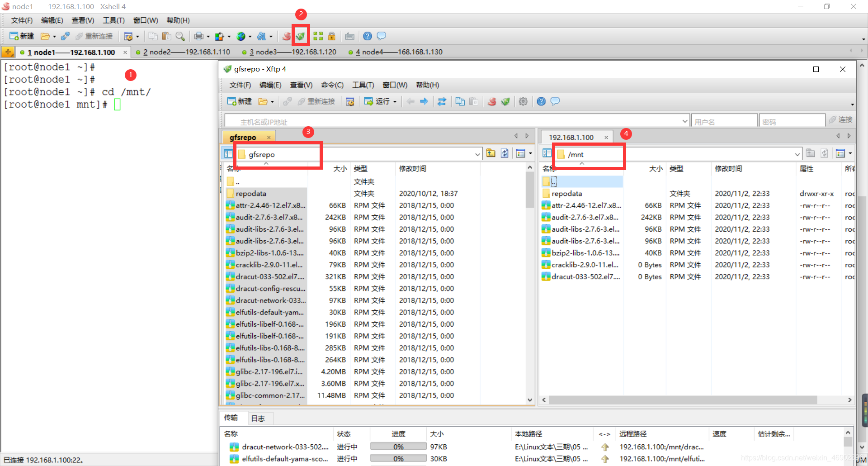Expand the gfsrepo local path dropdown
Image resolution: width=868 pixels, height=466 pixels.
(477, 154)
